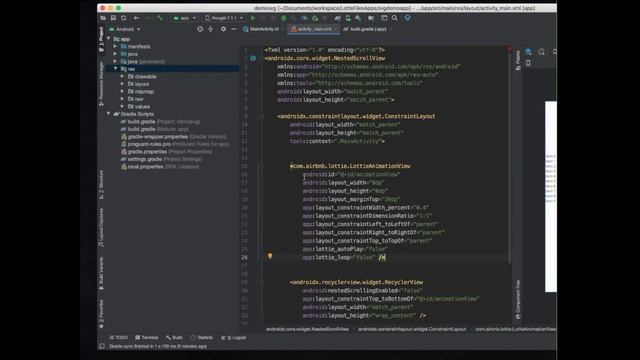Click Collapse All icon in Project panel
The width and height of the screenshot is (640, 360).
point(211,29)
